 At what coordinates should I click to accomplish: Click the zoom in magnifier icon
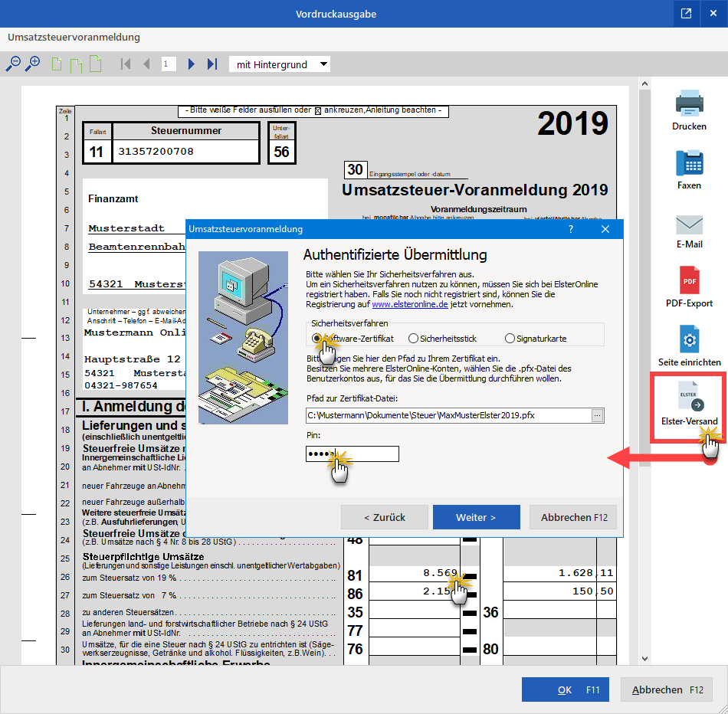pos(32,64)
